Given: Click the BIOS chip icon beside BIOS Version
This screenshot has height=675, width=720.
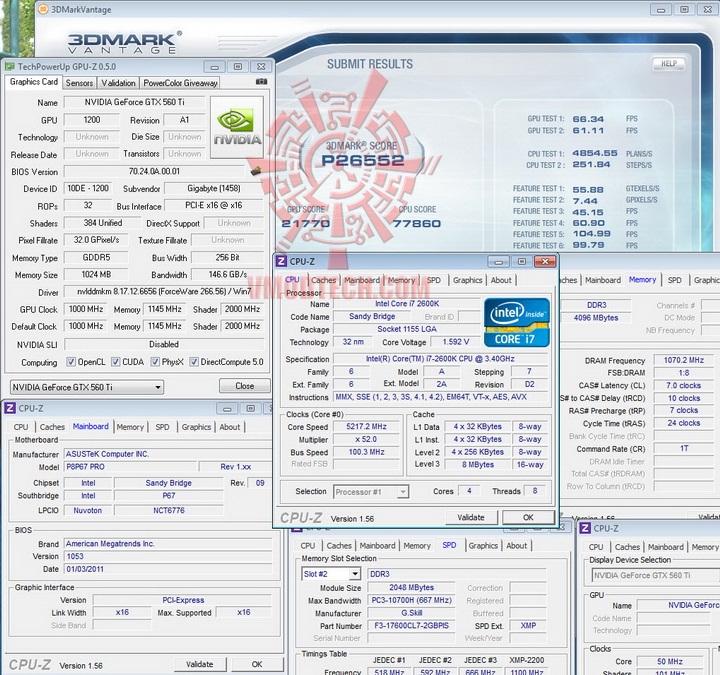Looking at the screenshot, I should pyautogui.click(x=256, y=171).
